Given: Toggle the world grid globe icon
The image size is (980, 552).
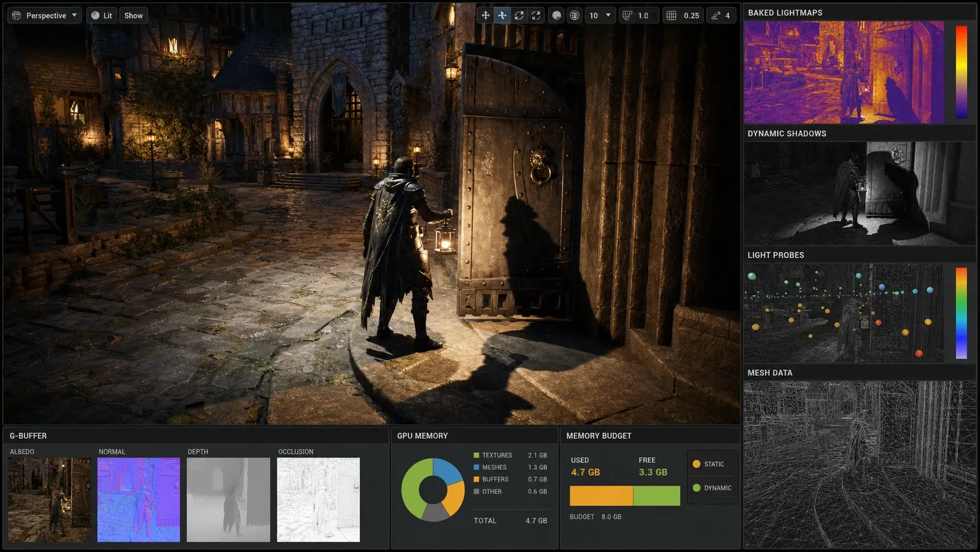Looking at the screenshot, I should pos(574,15).
